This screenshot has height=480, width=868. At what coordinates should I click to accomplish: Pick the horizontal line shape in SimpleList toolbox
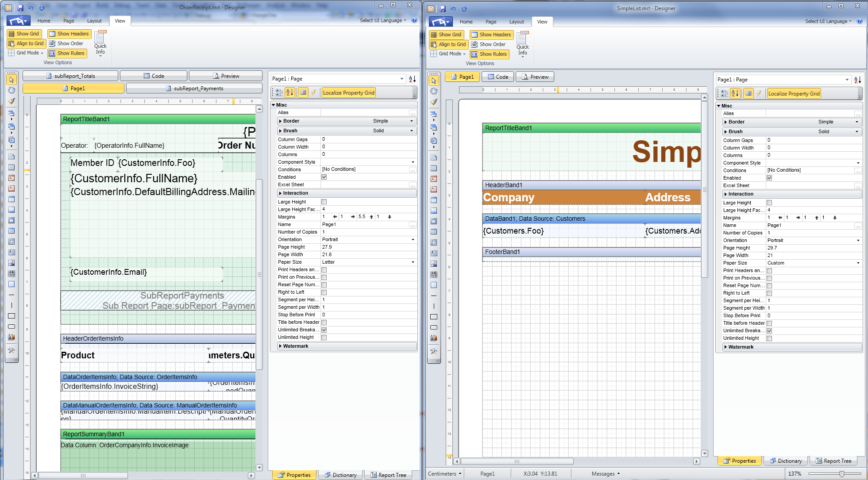click(434, 296)
